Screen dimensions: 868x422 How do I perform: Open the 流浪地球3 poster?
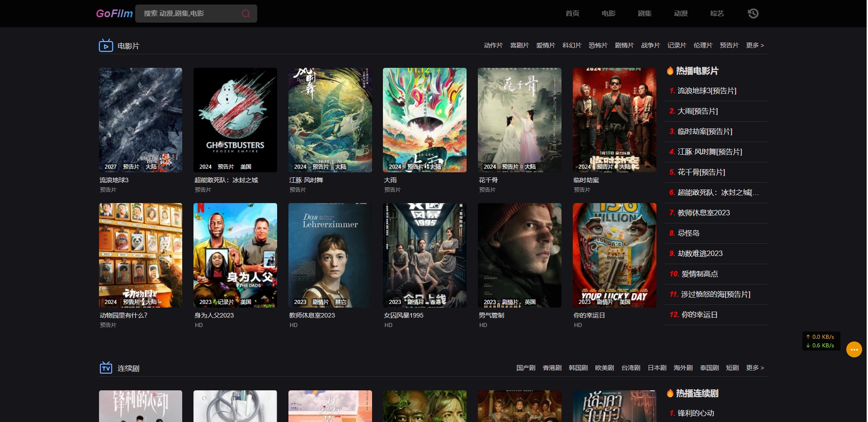coord(141,120)
